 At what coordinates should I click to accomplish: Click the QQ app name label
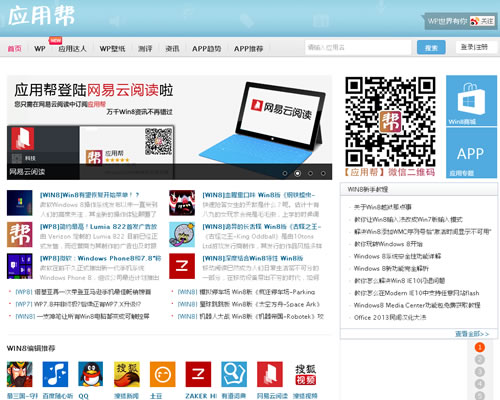click(83, 396)
